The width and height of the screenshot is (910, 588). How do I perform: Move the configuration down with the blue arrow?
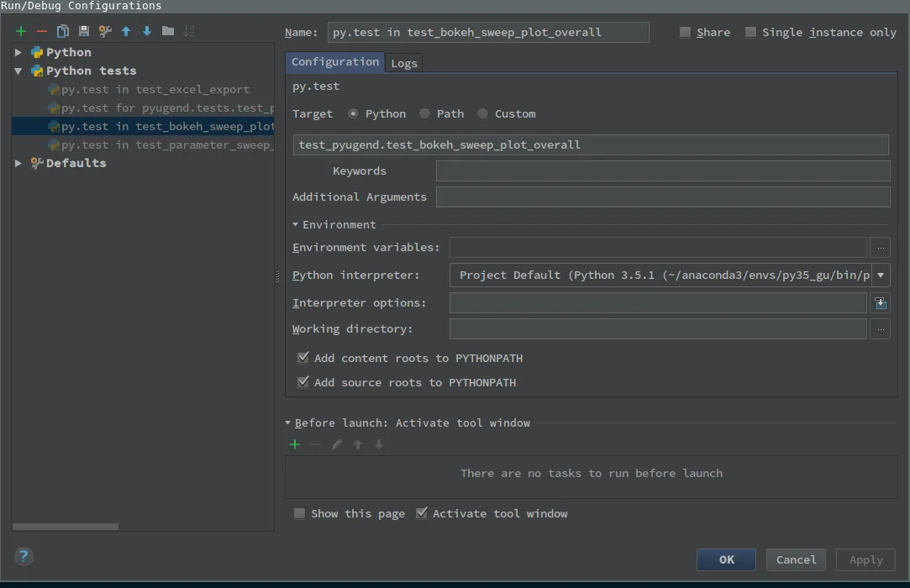tap(147, 31)
